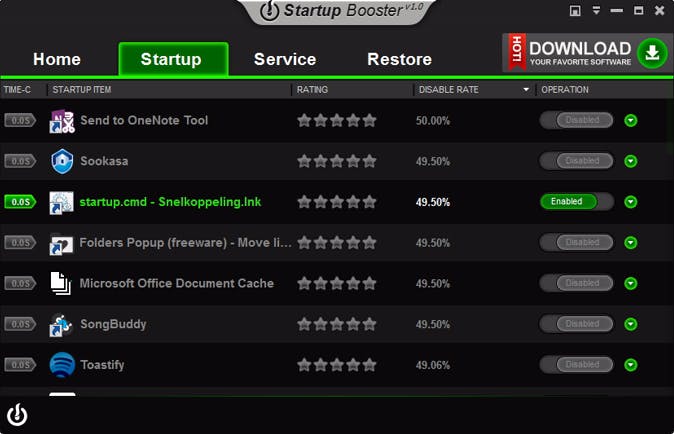Select the Toastify entry name
674x434 pixels.
pos(102,365)
